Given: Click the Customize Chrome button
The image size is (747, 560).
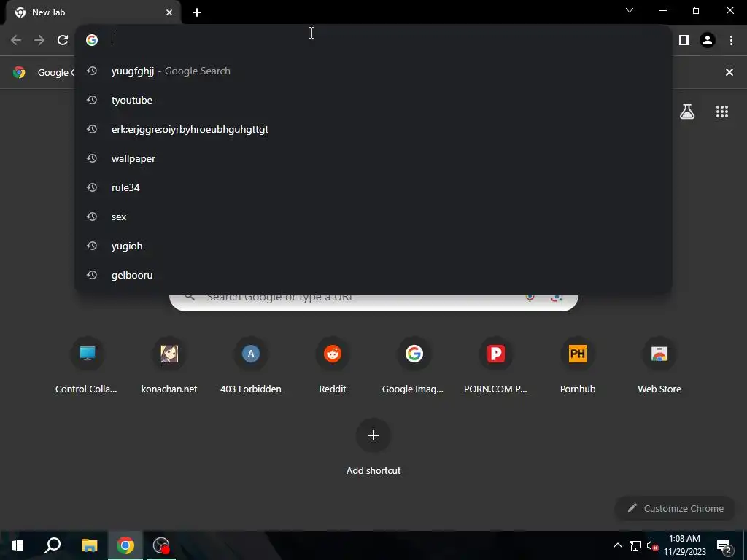Looking at the screenshot, I should click(x=675, y=508).
